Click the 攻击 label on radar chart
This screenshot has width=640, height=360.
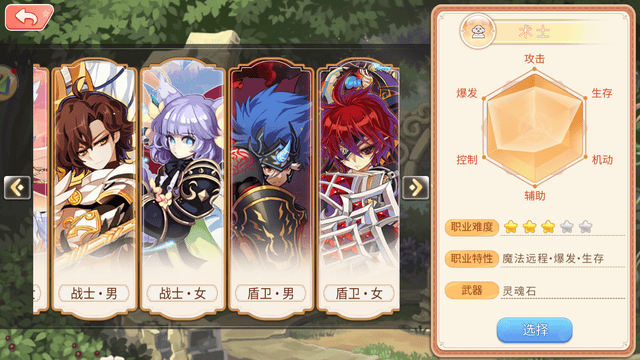coord(534,59)
